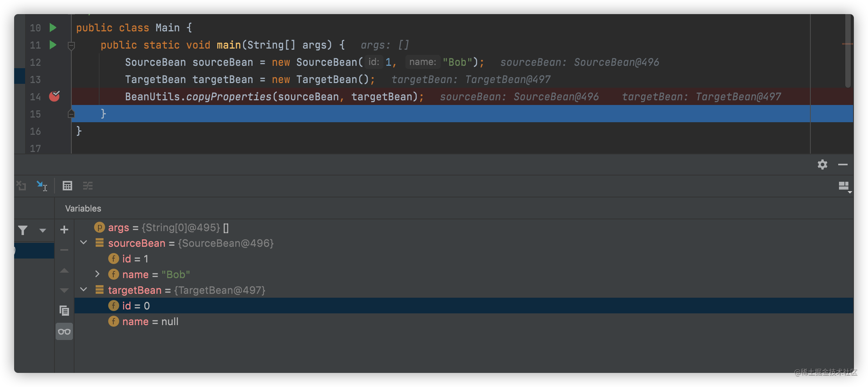Select the Variables panel header label

[x=82, y=208]
